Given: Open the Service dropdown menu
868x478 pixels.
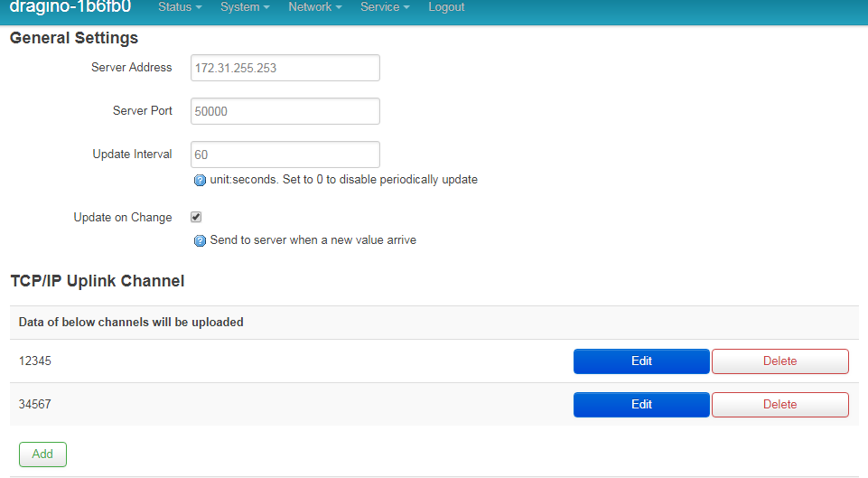Looking at the screenshot, I should pyautogui.click(x=385, y=7).
